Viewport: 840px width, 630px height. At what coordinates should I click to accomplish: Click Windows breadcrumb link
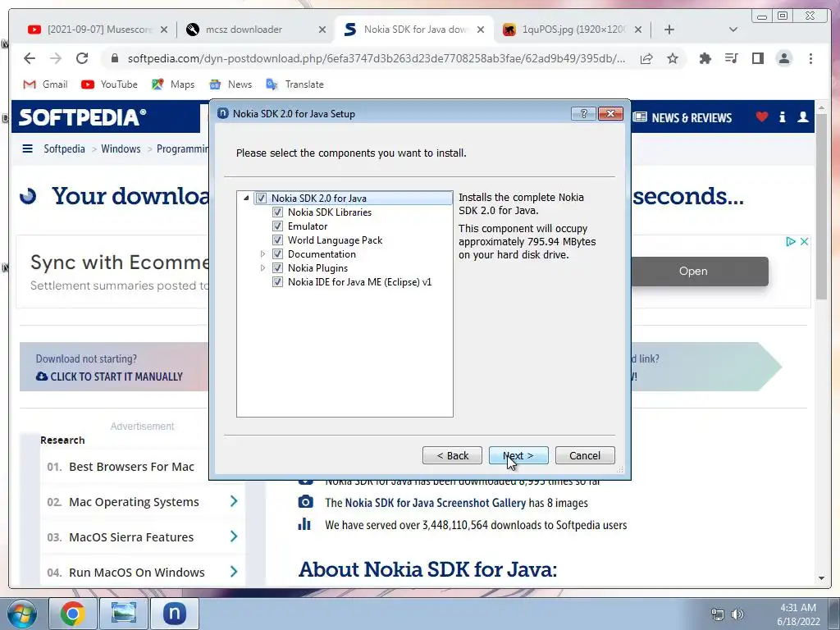coord(121,149)
